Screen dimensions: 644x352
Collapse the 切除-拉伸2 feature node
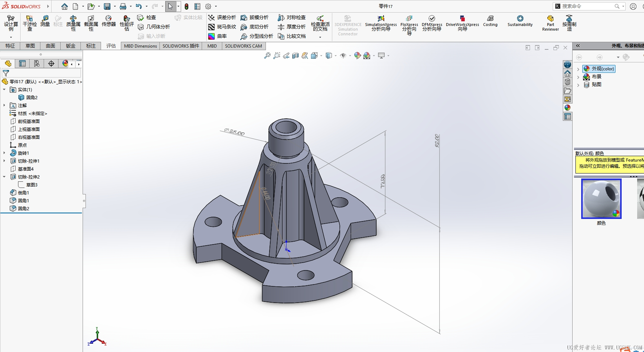tap(4, 177)
